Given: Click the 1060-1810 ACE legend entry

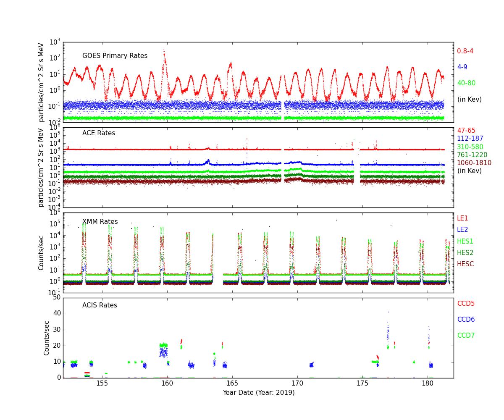Looking at the screenshot, I should click(474, 163).
